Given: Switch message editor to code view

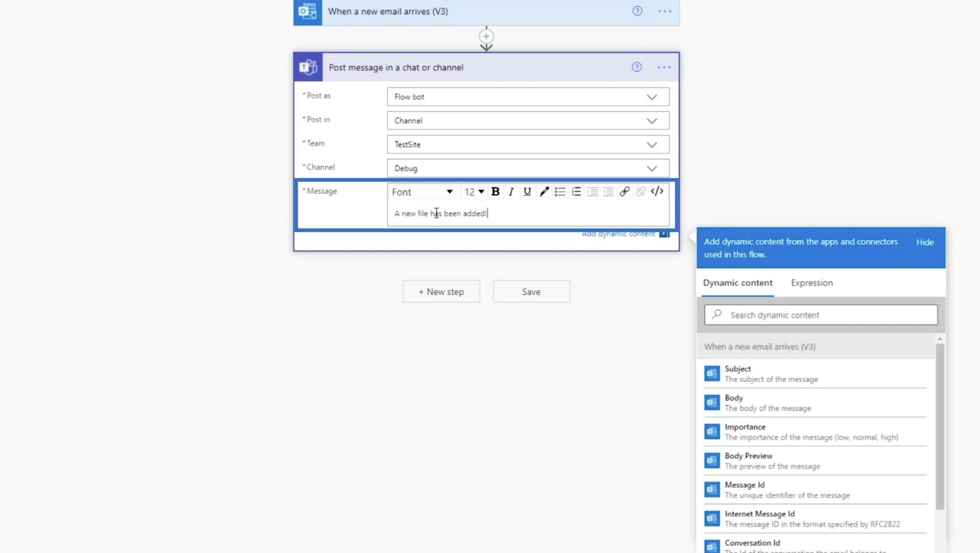Looking at the screenshot, I should pos(657,192).
